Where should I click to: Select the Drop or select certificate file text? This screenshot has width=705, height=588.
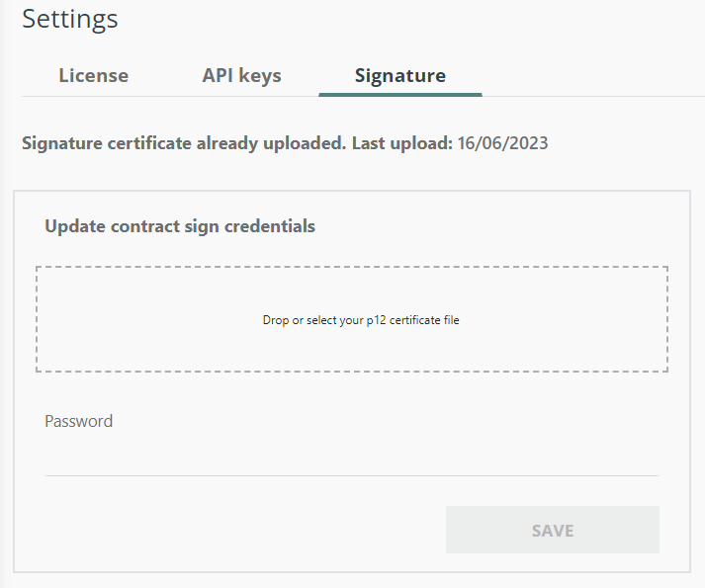[x=361, y=320]
